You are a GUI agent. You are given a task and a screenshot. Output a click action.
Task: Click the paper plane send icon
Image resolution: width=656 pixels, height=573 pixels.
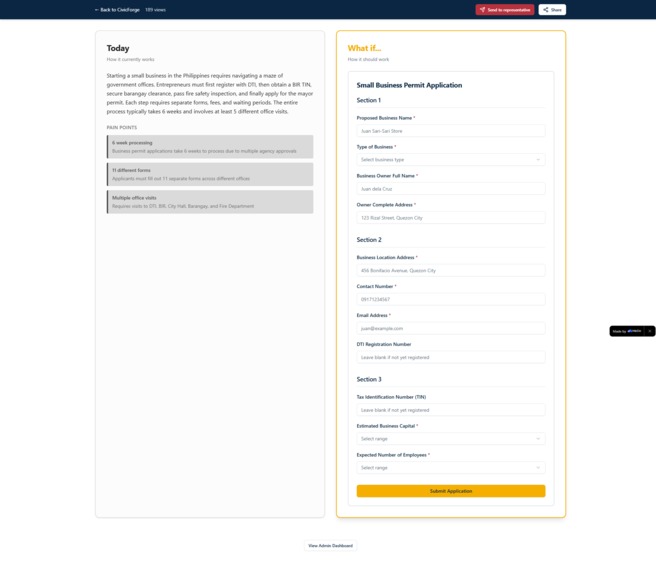click(482, 10)
